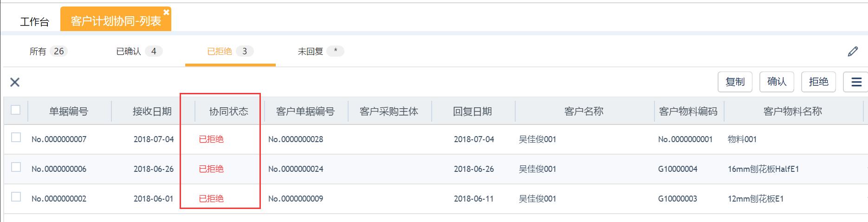Go to the 工作台 tab
868x222 pixels.
[34, 21]
